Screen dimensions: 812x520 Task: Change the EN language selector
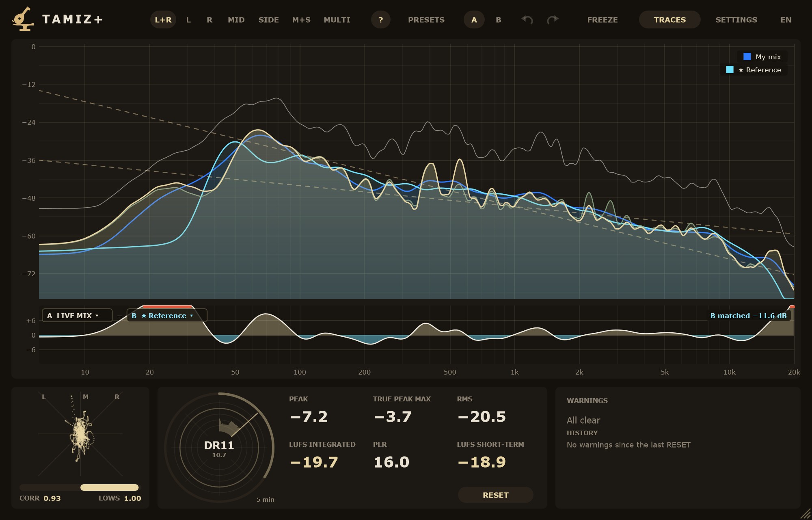786,19
